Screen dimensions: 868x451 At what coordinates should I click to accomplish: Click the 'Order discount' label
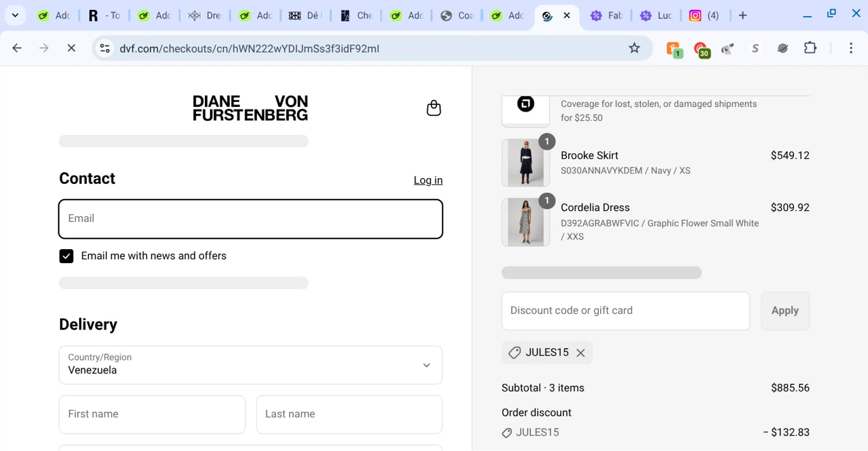click(x=536, y=413)
